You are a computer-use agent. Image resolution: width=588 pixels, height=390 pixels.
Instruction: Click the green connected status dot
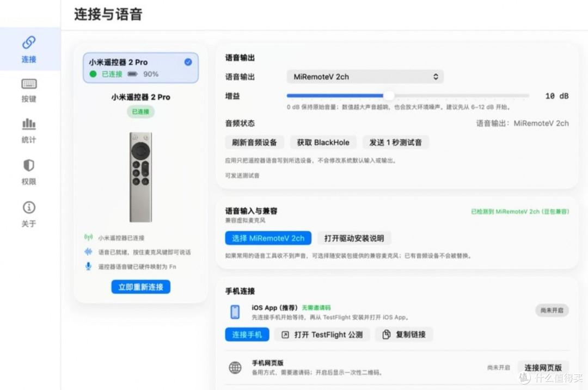tap(93, 74)
